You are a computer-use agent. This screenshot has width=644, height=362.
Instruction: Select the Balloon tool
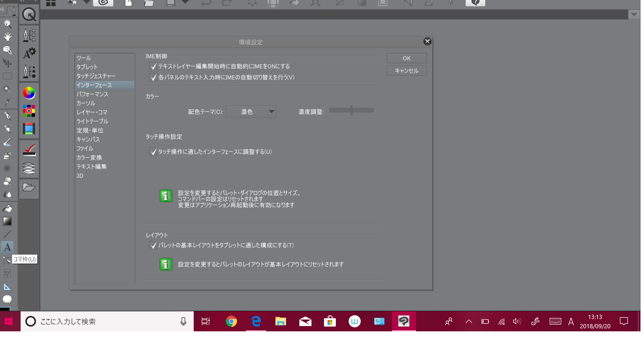tap(7, 299)
